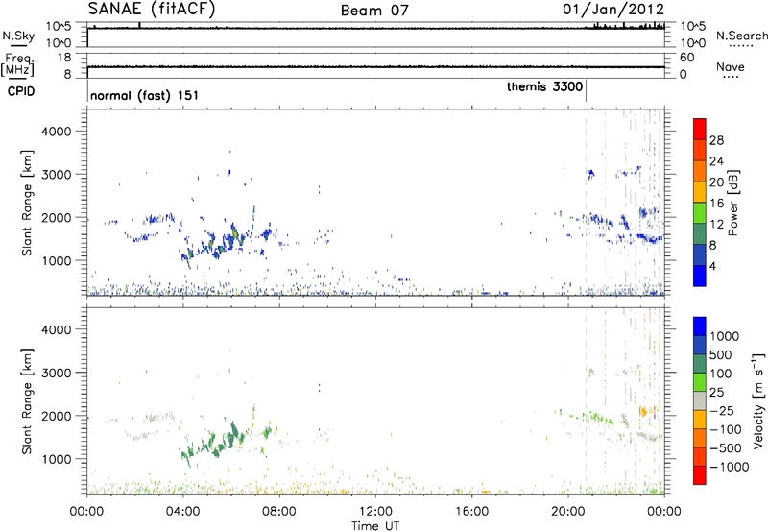The image size is (768, 532).
Task: Select the 2000 tick on the velocity panel
Action: tap(56, 416)
